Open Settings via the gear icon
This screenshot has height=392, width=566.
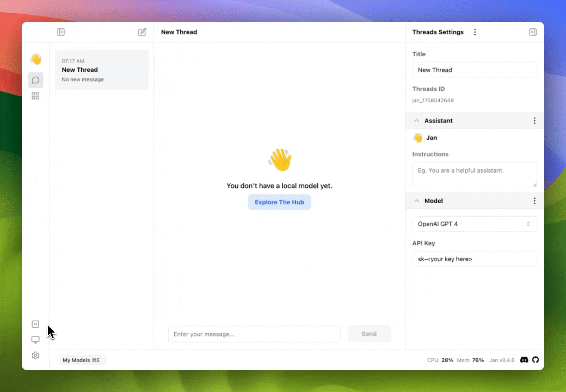click(x=35, y=355)
